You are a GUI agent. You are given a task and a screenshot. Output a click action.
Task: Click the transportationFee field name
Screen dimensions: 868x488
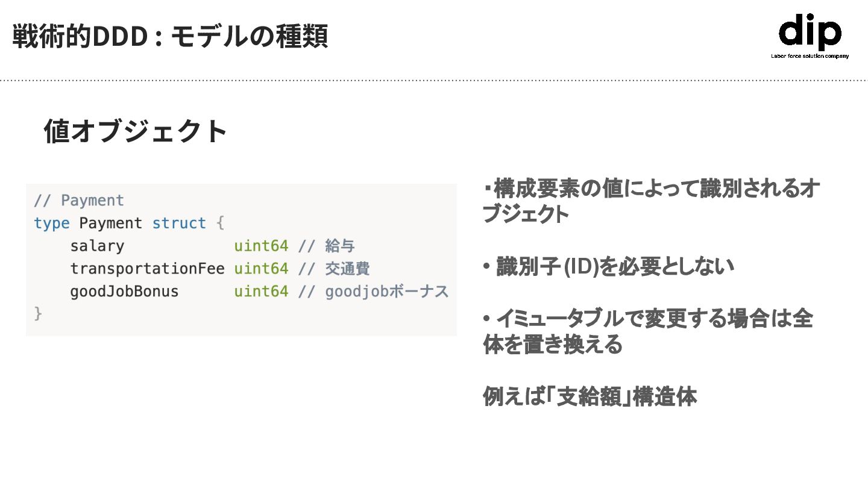click(x=147, y=269)
